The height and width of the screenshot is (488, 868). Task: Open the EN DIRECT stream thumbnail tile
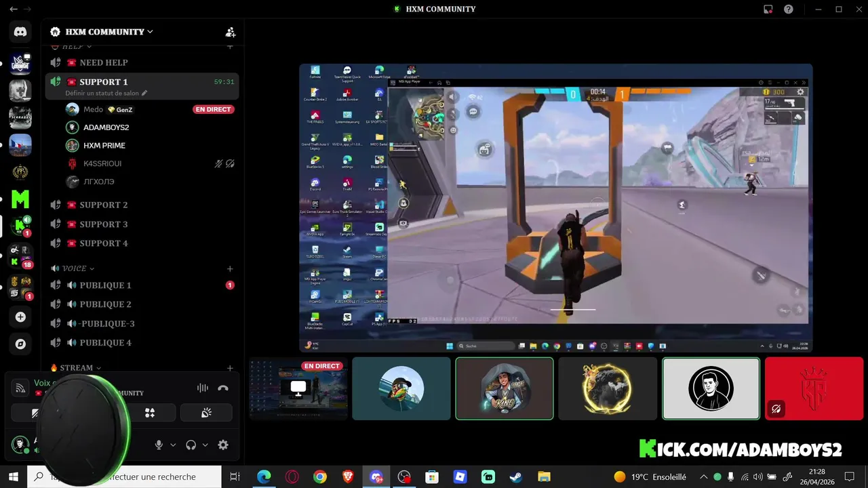pyautogui.click(x=298, y=389)
